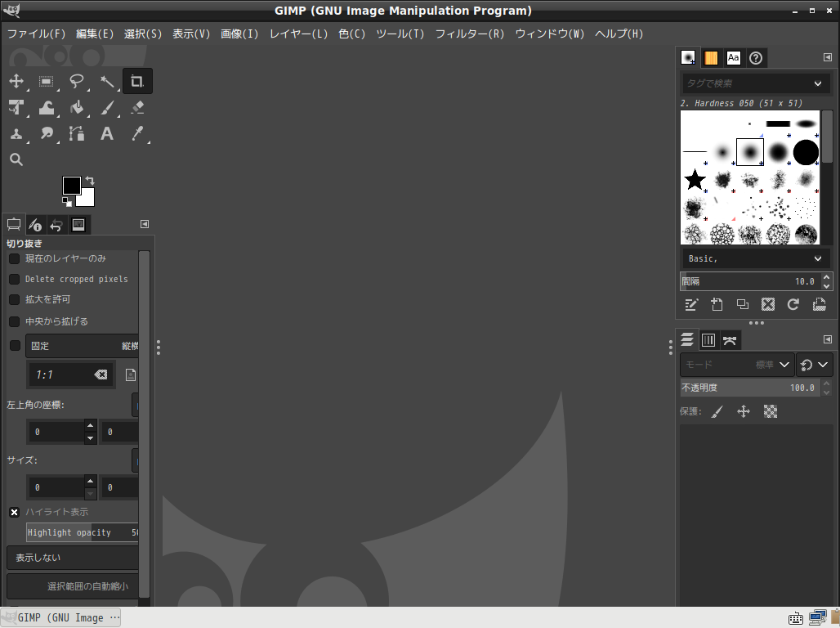The image size is (840, 628).
Task: Lock position and size protect icon
Action: click(744, 411)
